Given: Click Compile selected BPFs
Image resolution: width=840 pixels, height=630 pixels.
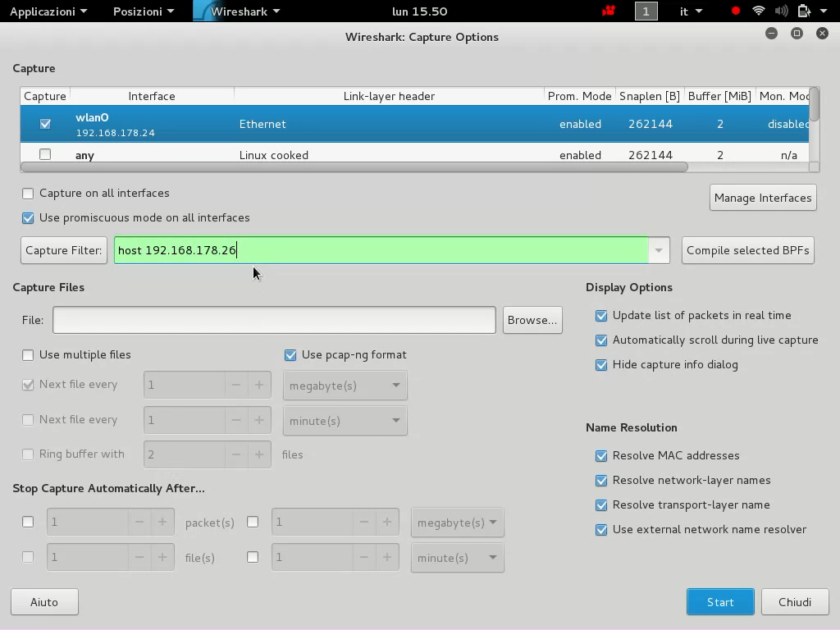Looking at the screenshot, I should point(748,250).
